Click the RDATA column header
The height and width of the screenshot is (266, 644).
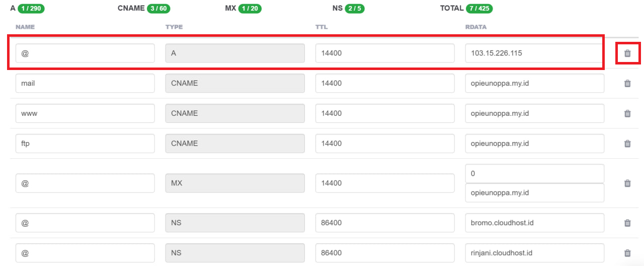click(476, 27)
